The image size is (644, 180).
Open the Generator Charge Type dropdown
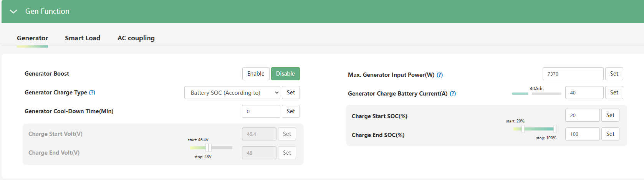tap(232, 93)
